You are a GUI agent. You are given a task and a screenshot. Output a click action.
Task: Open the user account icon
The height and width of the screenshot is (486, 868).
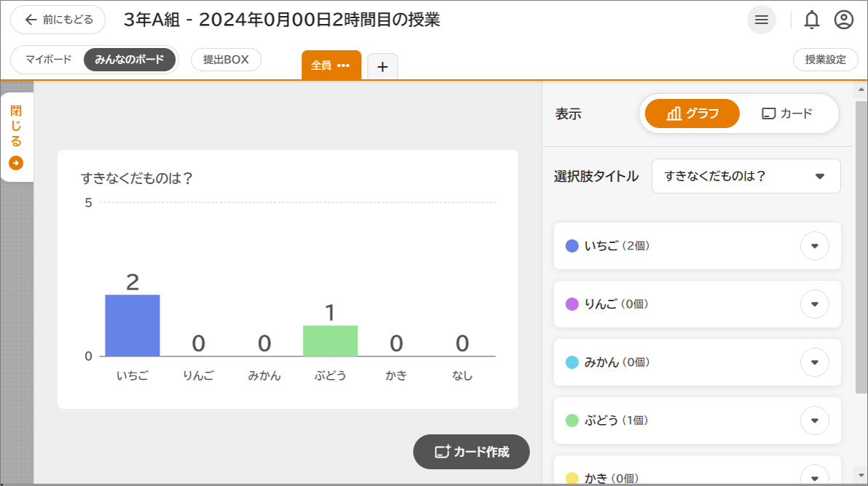click(x=844, y=20)
